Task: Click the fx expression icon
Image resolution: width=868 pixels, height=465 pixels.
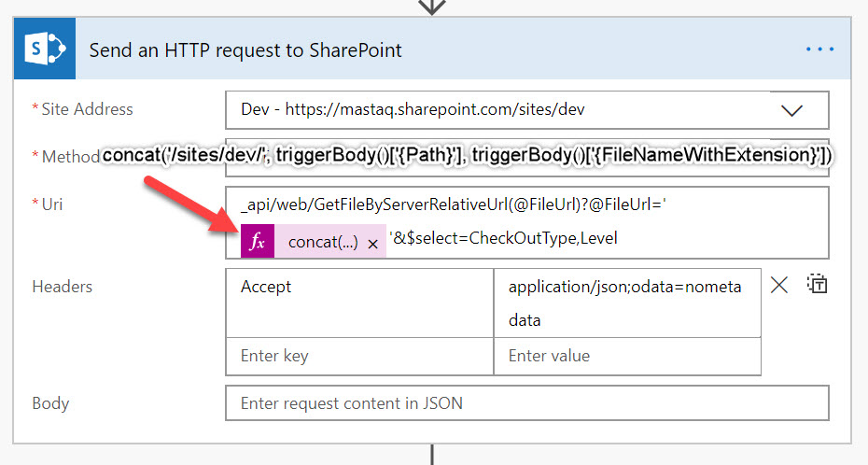Action: tap(259, 242)
